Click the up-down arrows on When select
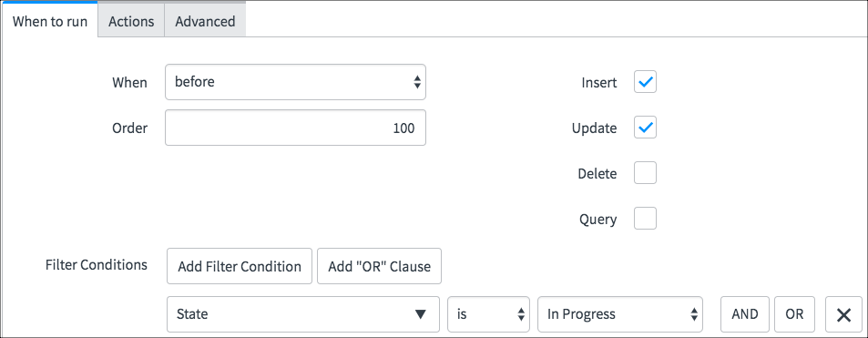The width and height of the screenshot is (868, 338). [417, 83]
